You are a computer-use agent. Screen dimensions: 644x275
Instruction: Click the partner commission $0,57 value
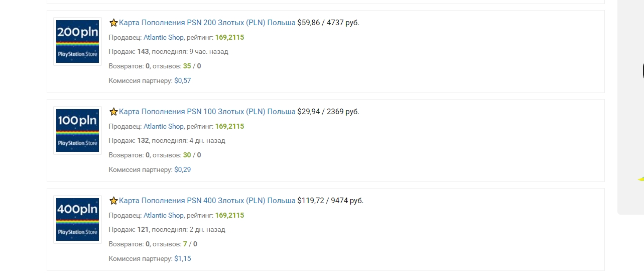(x=183, y=80)
